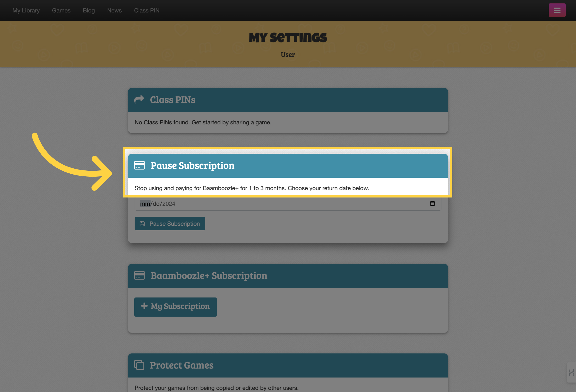Screen dimensions: 576x392
Task: Open the calendar picker in the date field
Action: pos(432,203)
